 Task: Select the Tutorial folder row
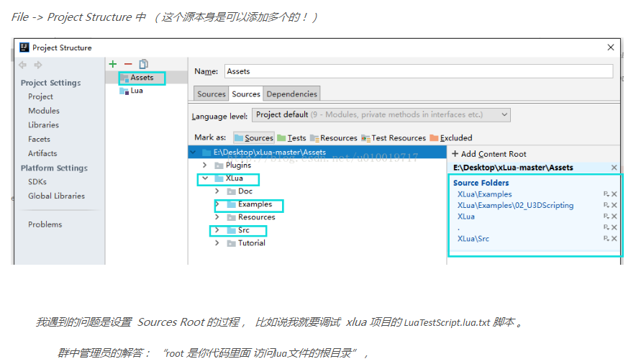click(317, 243)
